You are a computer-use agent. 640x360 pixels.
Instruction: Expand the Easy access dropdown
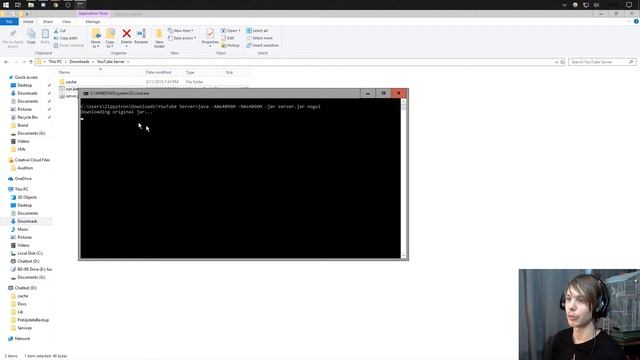pos(182,38)
